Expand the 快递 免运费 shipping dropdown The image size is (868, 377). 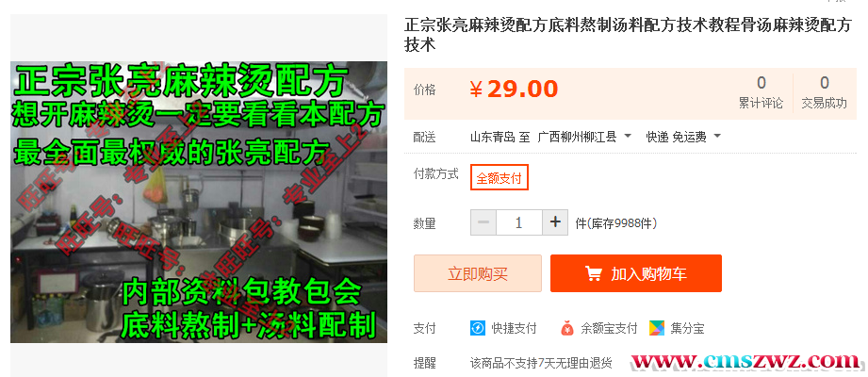point(683,137)
